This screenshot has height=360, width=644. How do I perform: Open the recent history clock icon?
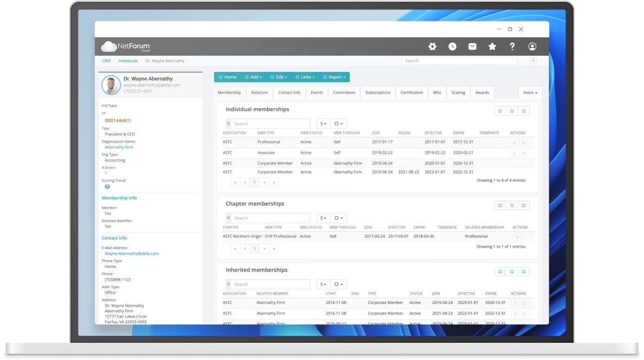coord(452,46)
